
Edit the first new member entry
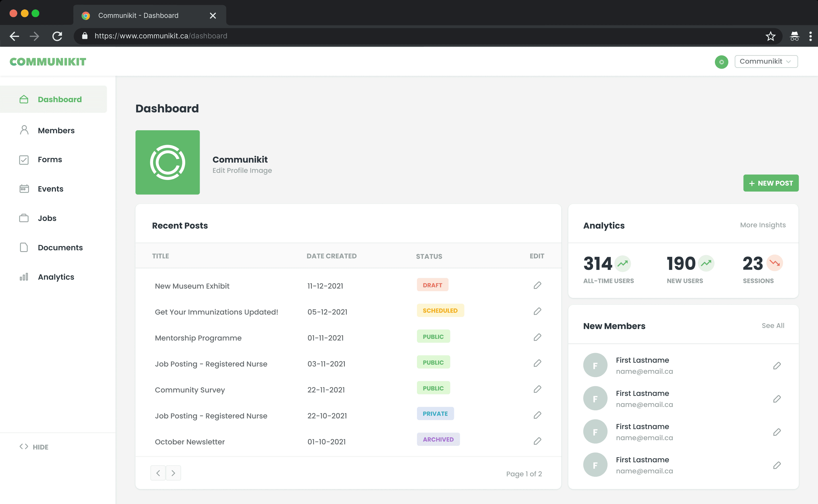pyautogui.click(x=777, y=366)
